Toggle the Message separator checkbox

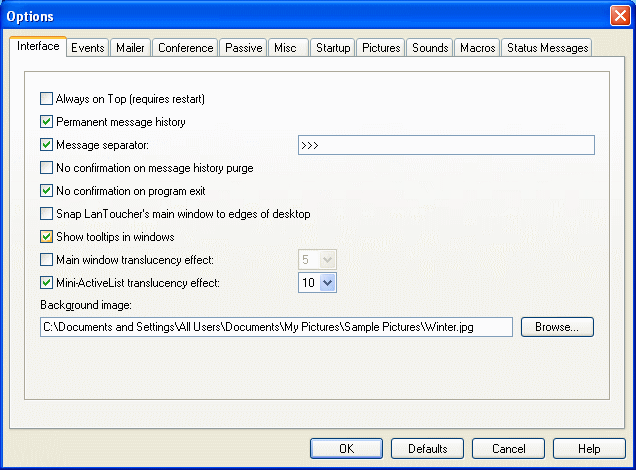click(x=46, y=145)
